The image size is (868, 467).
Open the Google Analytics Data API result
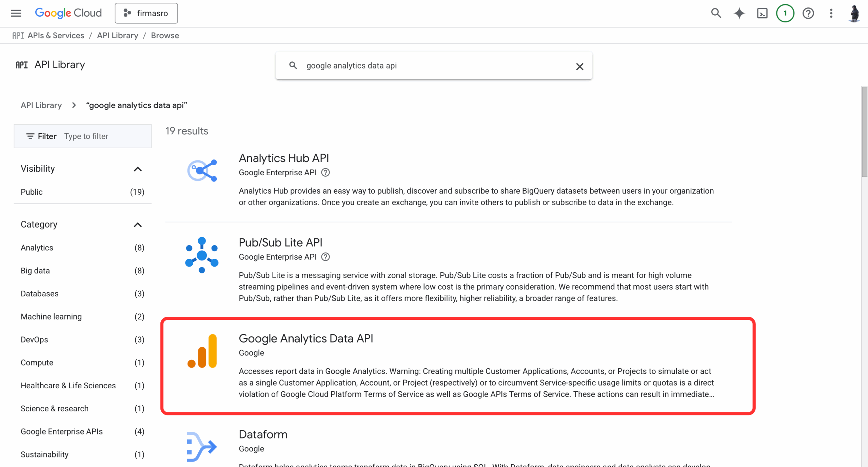(x=306, y=338)
